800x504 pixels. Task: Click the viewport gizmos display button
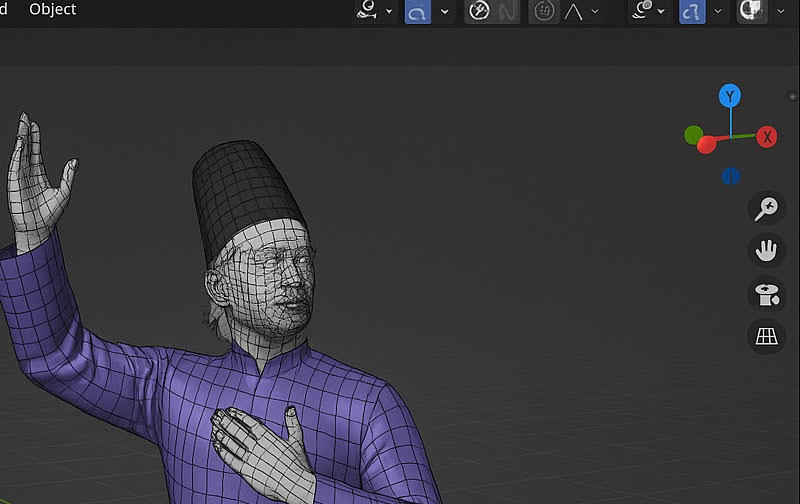coord(644,11)
